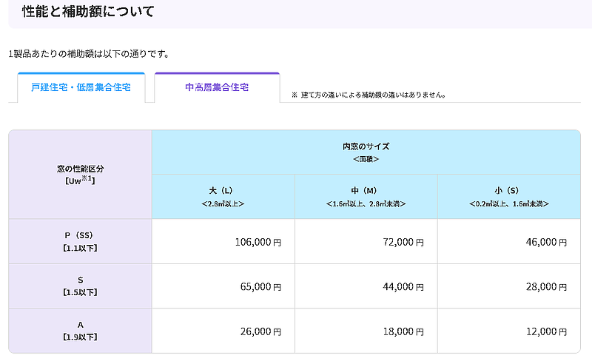Screen dimensions: 592x364
Task: Click the S【1.5以下】row header
Action: [x=80, y=286]
